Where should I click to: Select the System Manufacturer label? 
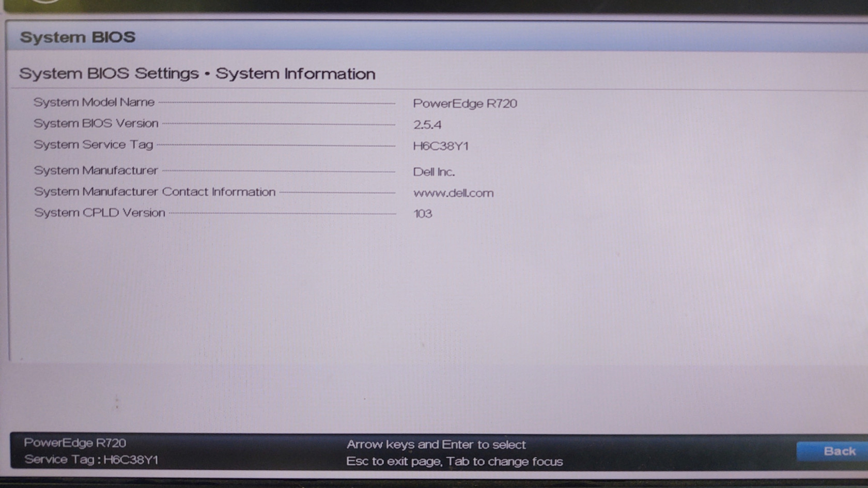(x=96, y=170)
